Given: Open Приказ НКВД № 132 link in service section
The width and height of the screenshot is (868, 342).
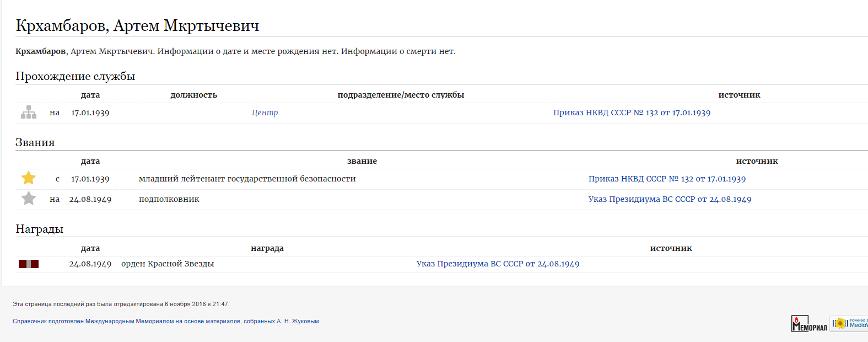Looking at the screenshot, I should 632,113.
